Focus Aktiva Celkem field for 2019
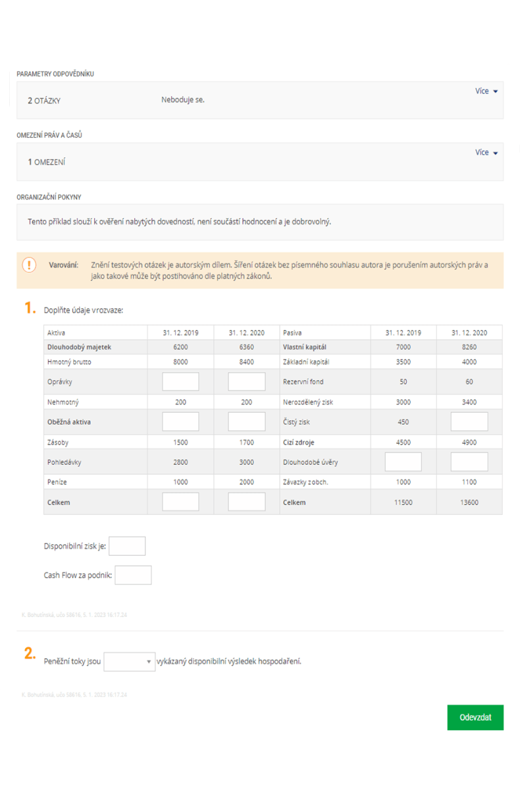520x812 pixels. pyautogui.click(x=180, y=502)
